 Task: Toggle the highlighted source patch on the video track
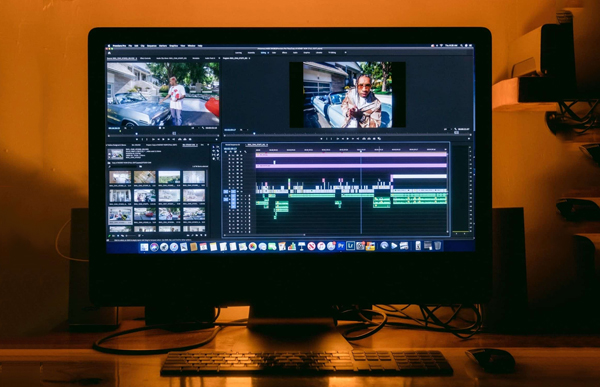click(x=225, y=191)
